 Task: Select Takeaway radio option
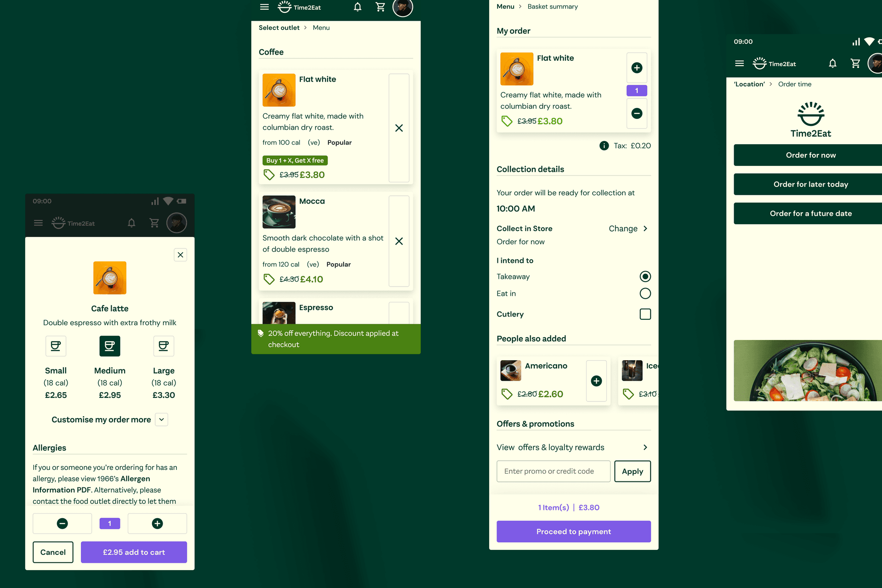click(645, 277)
